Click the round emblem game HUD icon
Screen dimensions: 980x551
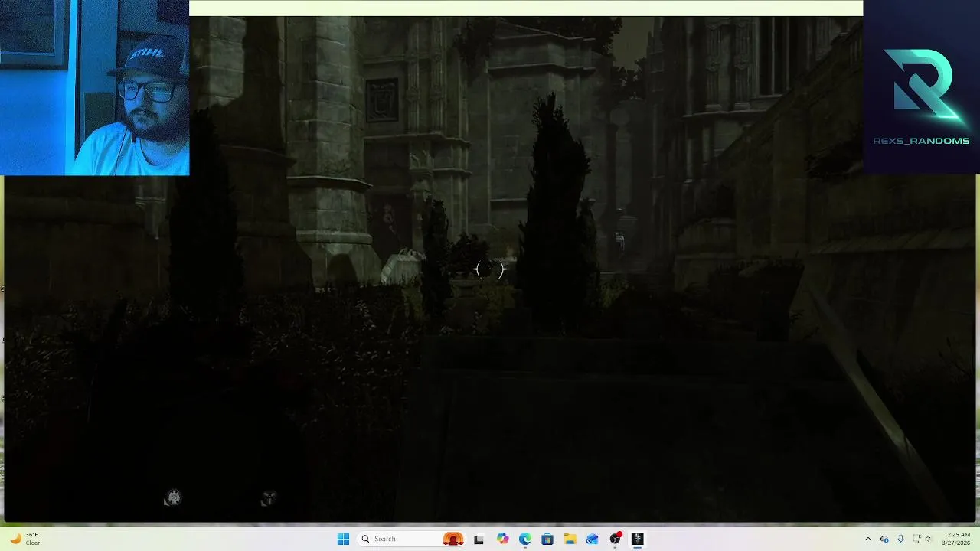pos(174,497)
